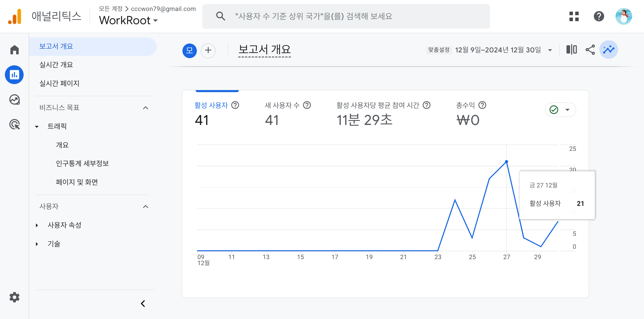The image size is (644, 319).
Task: Open the Google apps grid icon
Action: [574, 16]
